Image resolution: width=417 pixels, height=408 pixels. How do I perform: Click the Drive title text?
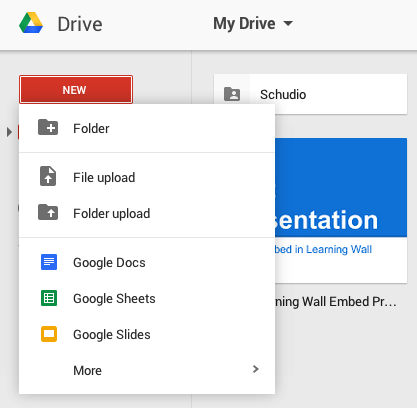click(80, 24)
